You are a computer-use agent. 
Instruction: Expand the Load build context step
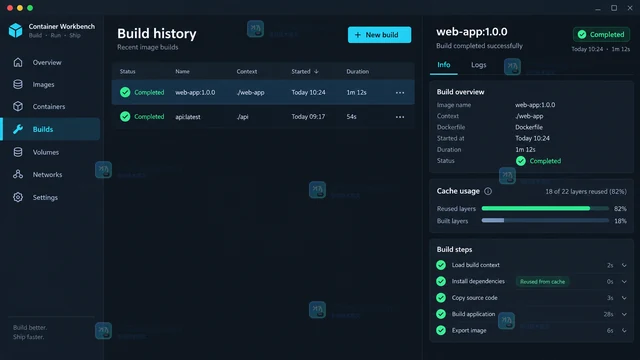tap(624, 265)
